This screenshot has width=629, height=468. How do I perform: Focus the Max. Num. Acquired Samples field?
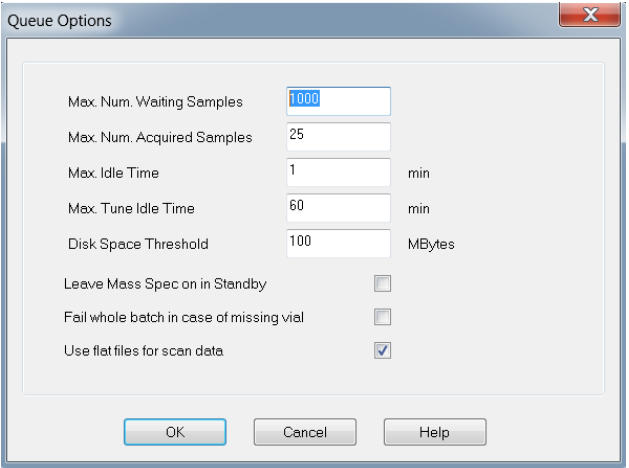337,136
